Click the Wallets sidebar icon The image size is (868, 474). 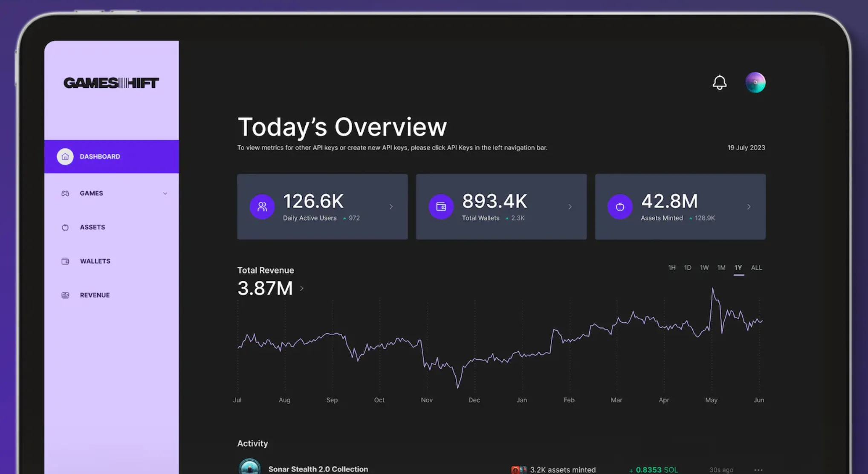(x=65, y=261)
